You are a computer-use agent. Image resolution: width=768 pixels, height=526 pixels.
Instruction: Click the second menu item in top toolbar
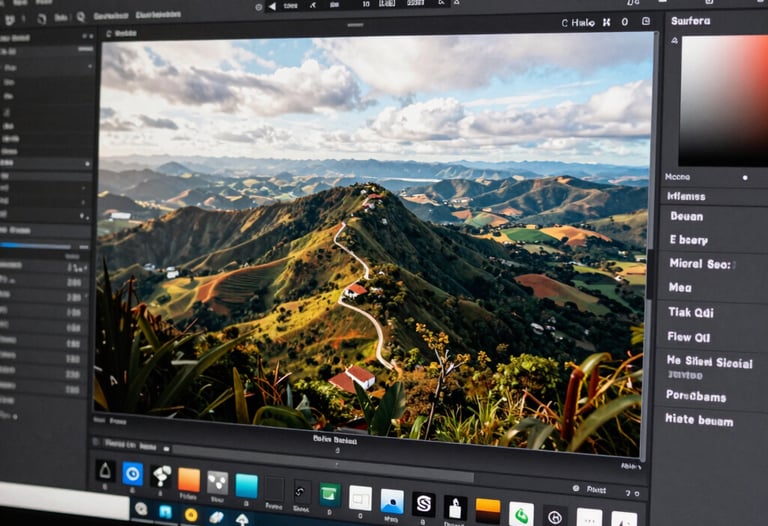[158, 15]
